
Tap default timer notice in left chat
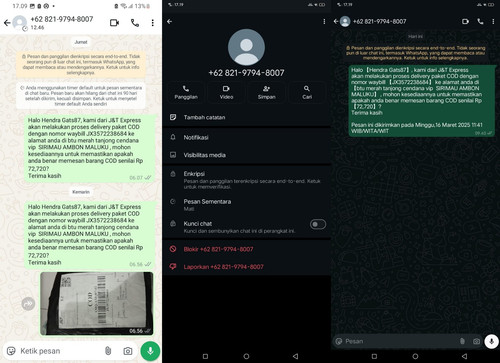pos(81,96)
